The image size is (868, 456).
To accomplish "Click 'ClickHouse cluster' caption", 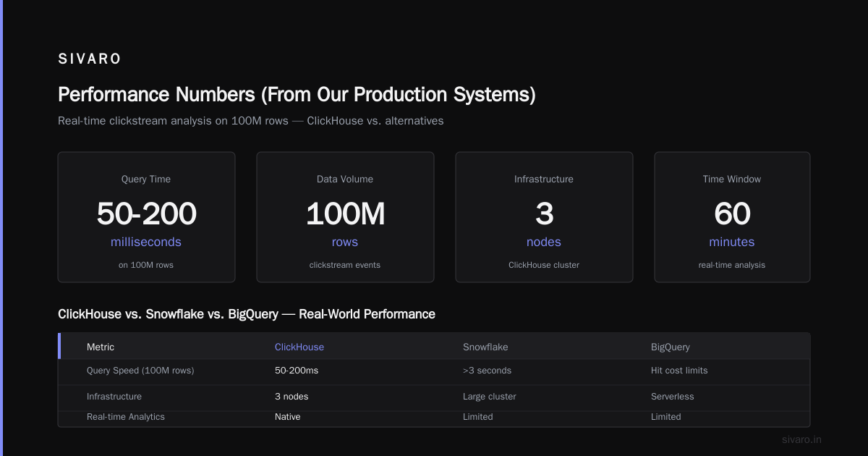I will (x=544, y=265).
